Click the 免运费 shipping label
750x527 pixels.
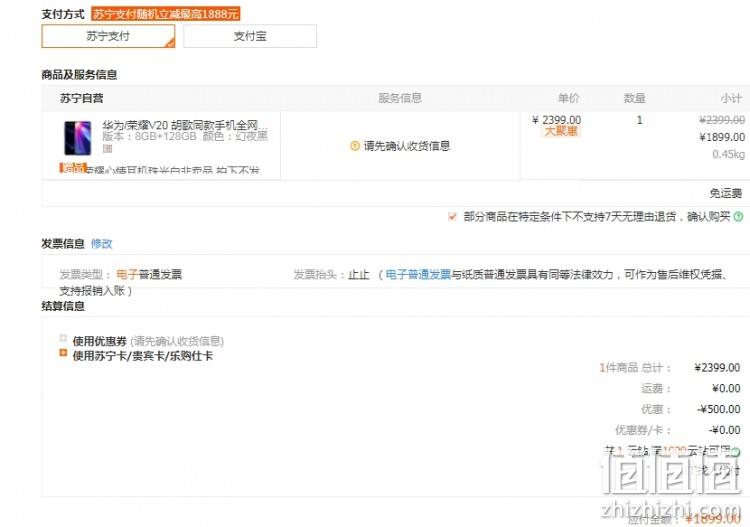726,193
